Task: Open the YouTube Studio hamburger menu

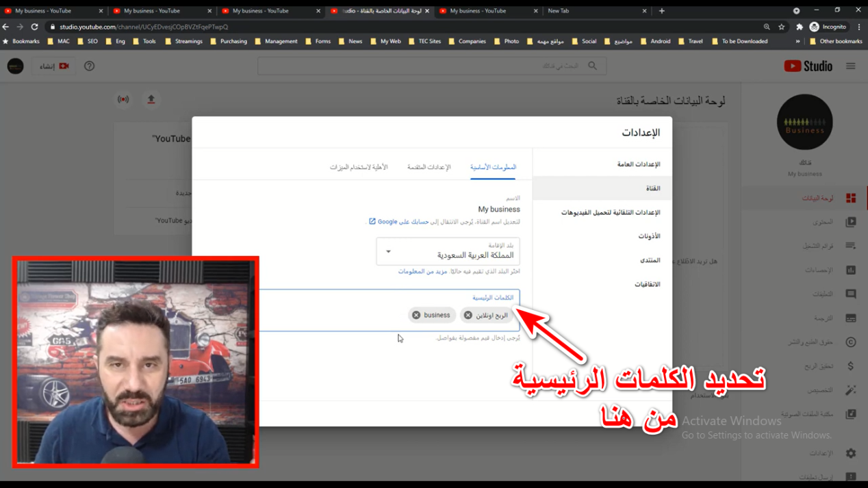Action: (x=850, y=66)
